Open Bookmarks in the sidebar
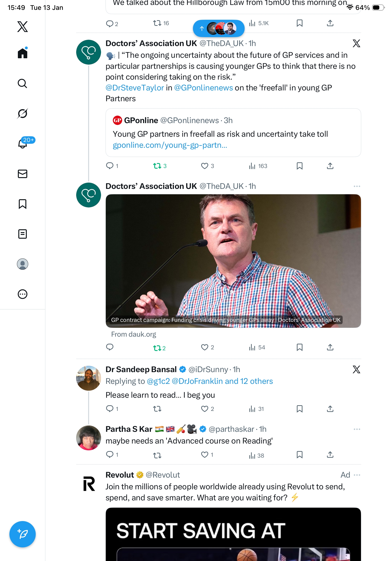 23,204
